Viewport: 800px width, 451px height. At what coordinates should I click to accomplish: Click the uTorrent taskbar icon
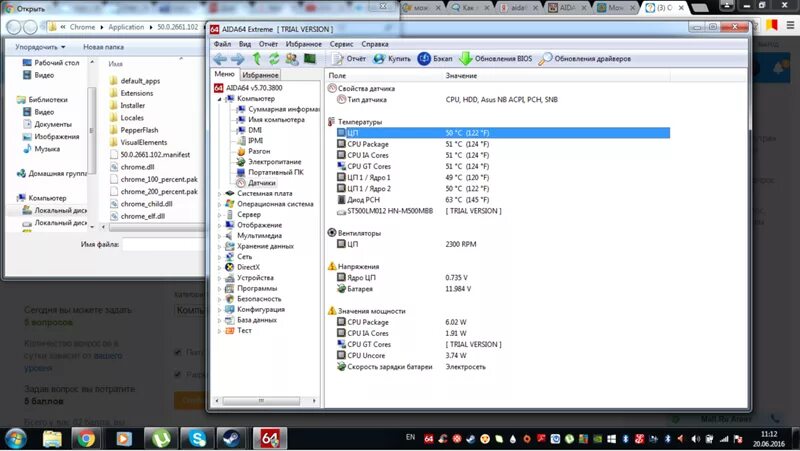pos(160,439)
